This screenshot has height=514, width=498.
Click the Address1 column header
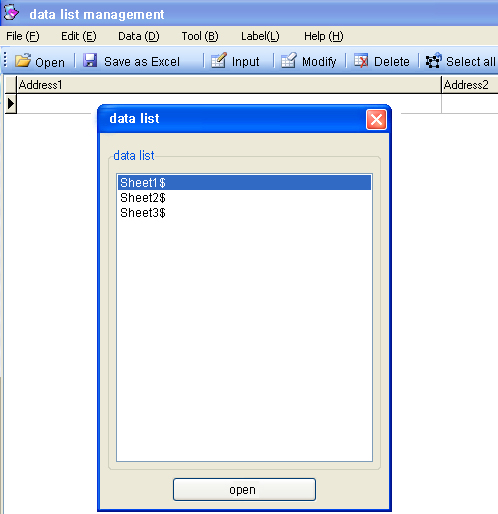click(x=229, y=85)
